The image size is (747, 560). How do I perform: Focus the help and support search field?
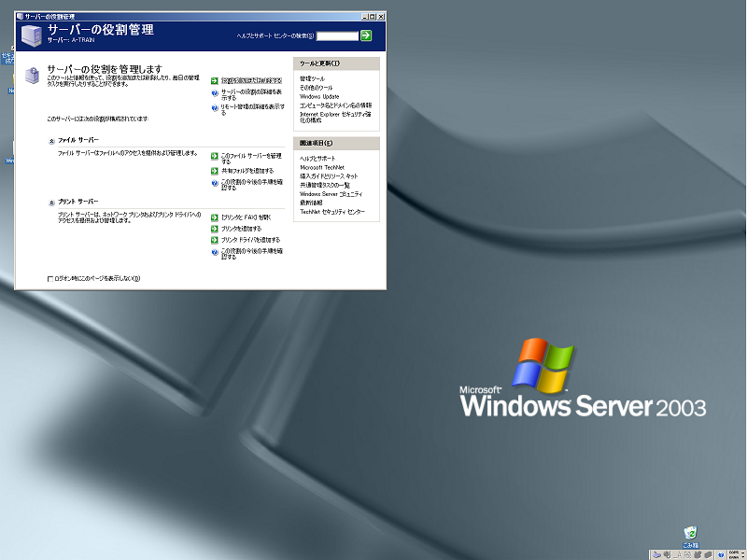pos(337,35)
